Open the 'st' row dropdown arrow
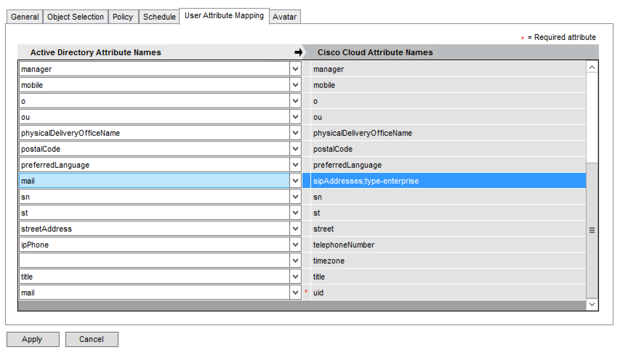This screenshot has height=355, width=644. tap(295, 212)
